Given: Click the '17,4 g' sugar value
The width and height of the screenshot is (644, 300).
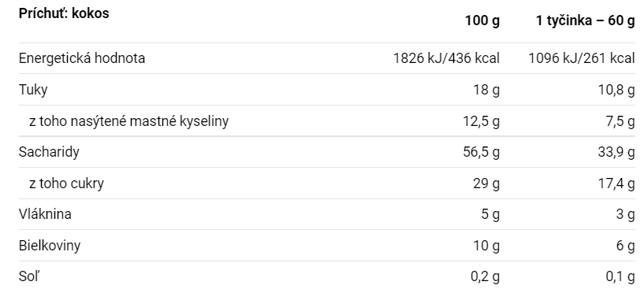Looking at the screenshot, I should 616,183.
